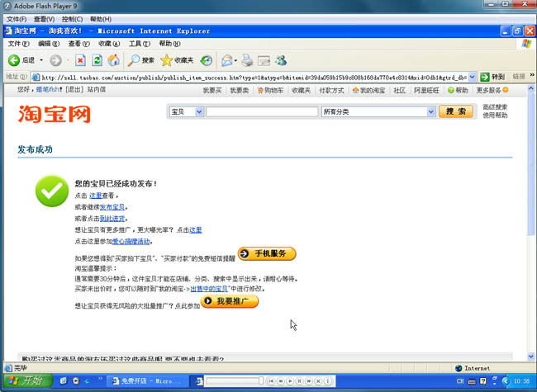Switch to 免费开店 taskbar window button
This screenshot has height=392, width=537.
pos(147,380)
